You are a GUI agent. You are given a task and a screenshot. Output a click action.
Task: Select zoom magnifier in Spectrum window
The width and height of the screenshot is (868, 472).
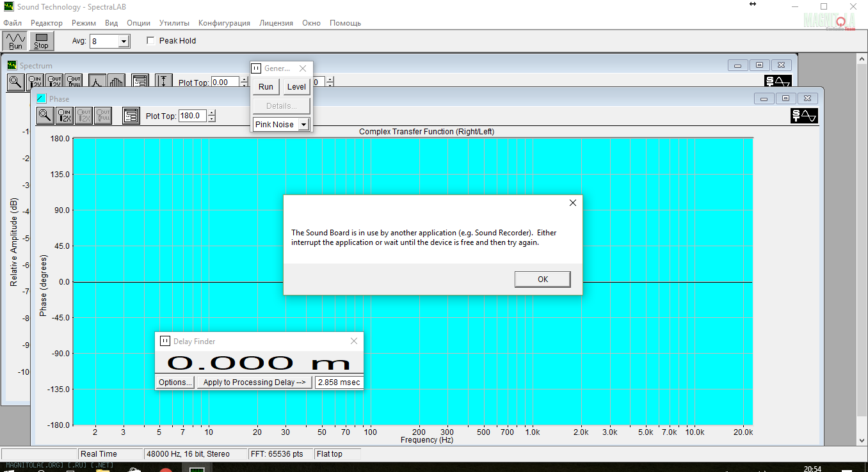tap(16, 82)
